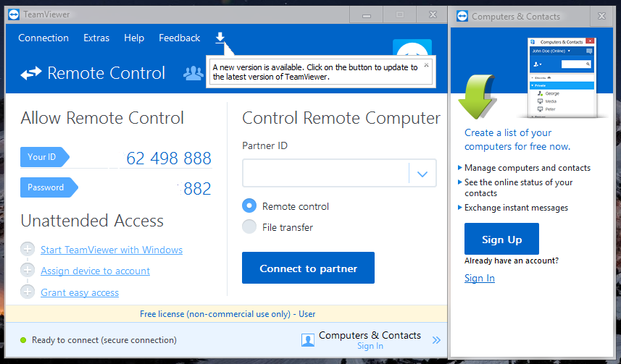Image resolution: width=621 pixels, height=364 pixels.
Task: Open the Connection menu
Action: pos(43,38)
